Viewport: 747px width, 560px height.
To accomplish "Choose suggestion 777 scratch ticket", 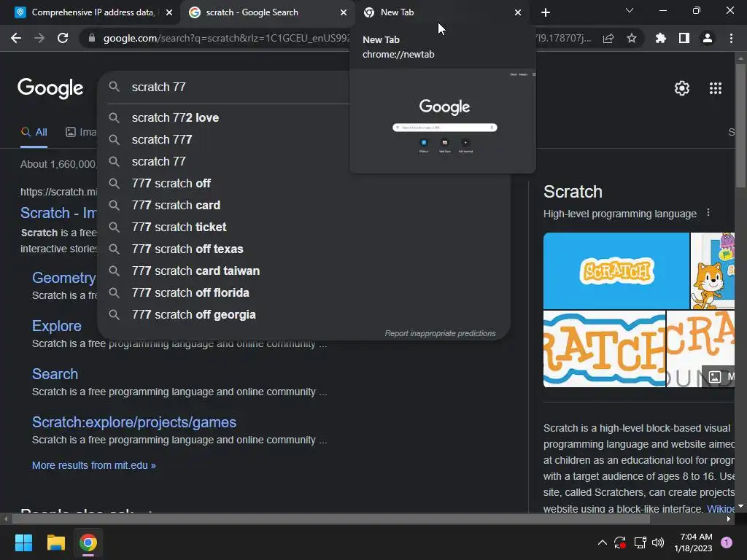I will coord(304,227).
